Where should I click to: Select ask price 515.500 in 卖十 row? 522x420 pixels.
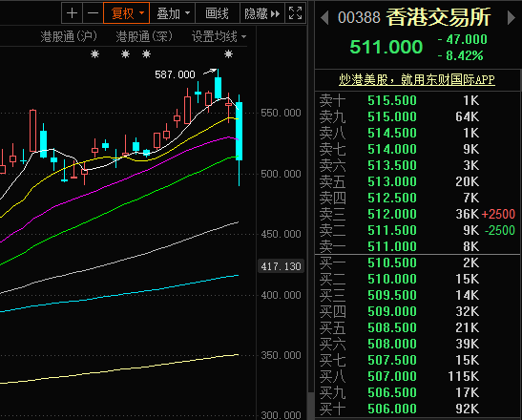[x=392, y=100]
